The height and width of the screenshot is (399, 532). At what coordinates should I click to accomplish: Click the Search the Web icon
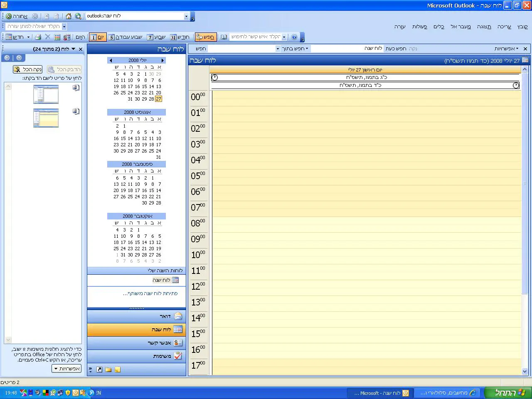coord(78,16)
